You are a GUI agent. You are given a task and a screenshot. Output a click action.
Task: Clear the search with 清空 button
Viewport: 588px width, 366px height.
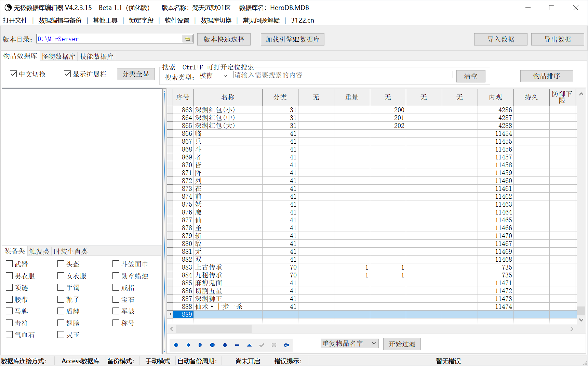click(471, 76)
